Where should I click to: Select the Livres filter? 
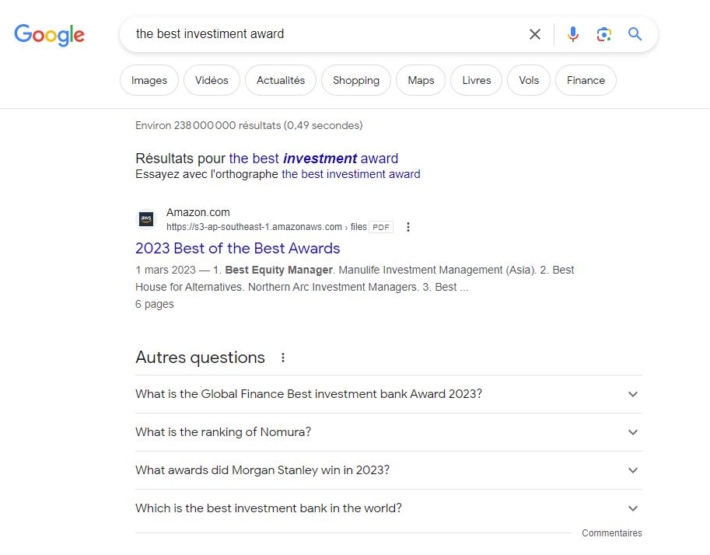pos(476,80)
